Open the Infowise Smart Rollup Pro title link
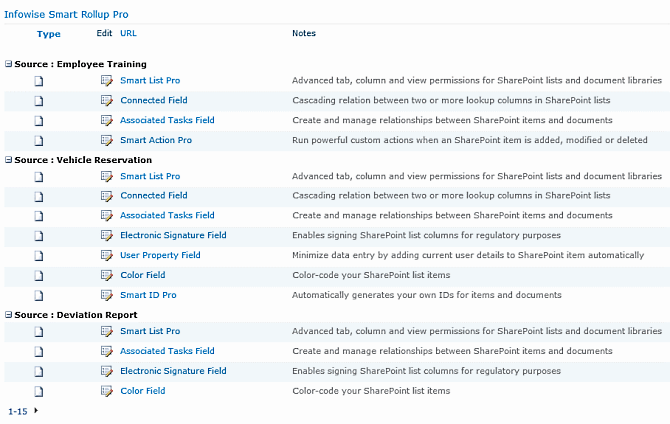The width and height of the screenshot is (670, 424). [66, 14]
